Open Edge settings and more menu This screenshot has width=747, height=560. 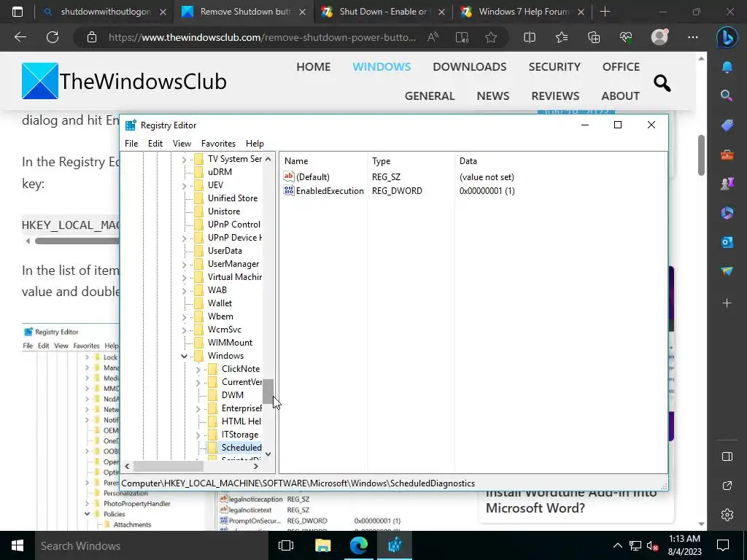click(693, 37)
